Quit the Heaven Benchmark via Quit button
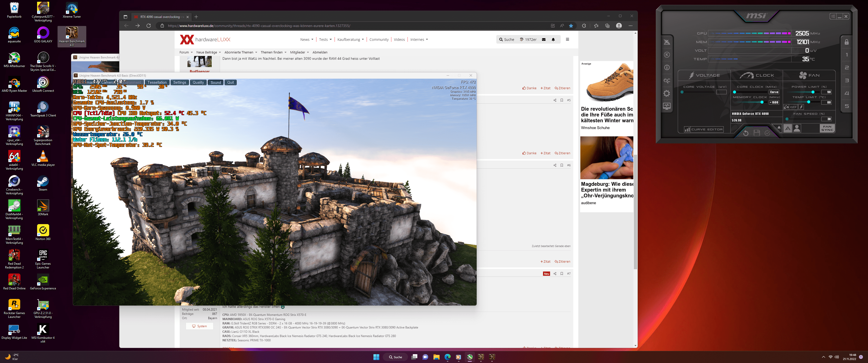 230,82
